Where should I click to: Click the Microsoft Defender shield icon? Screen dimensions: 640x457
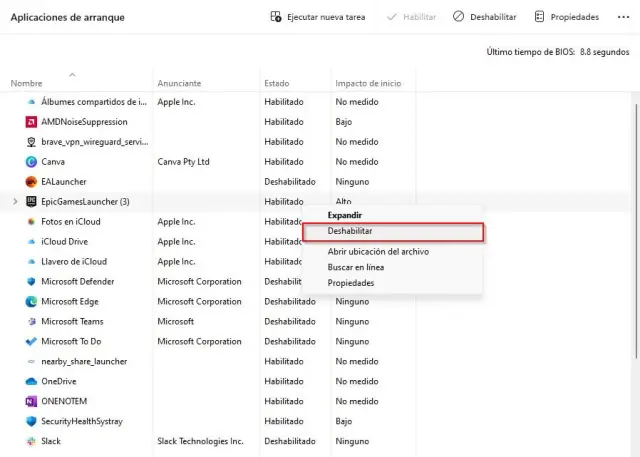tap(31, 281)
